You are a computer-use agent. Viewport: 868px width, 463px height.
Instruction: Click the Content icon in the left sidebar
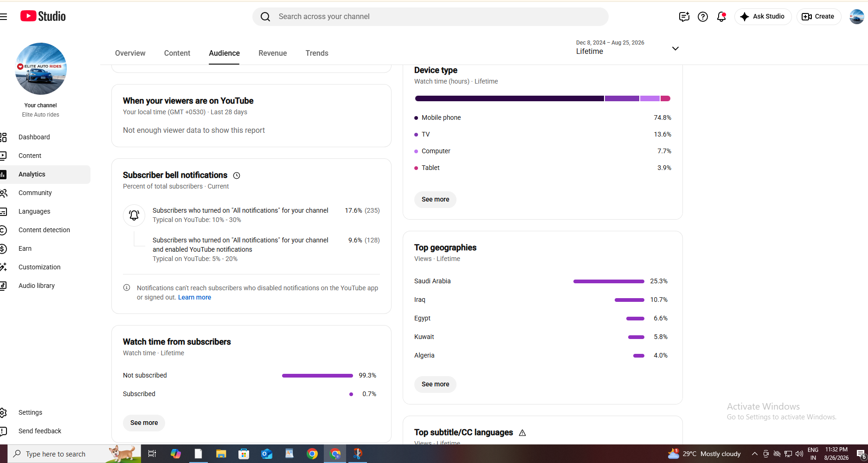(3, 156)
